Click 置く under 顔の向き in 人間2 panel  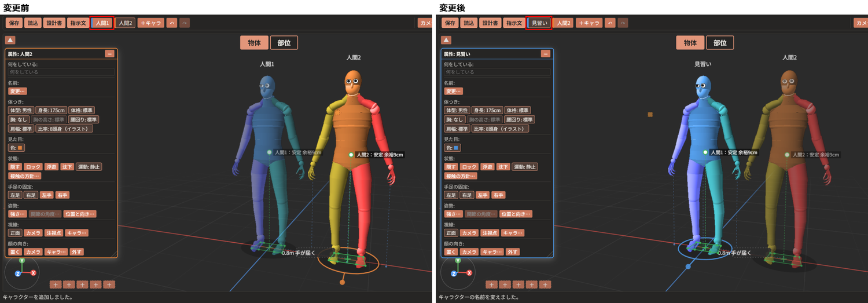tap(15, 252)
